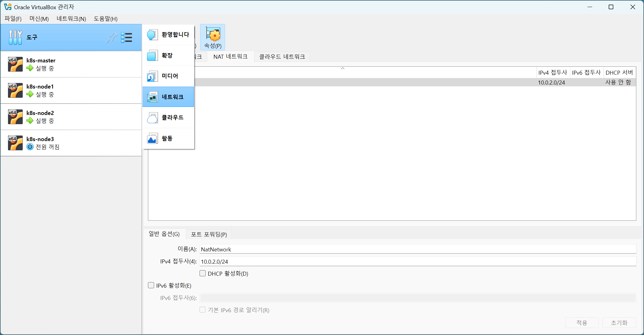
Task: Click the 도구 label in sidebar header
Action: tap(32, 37)
